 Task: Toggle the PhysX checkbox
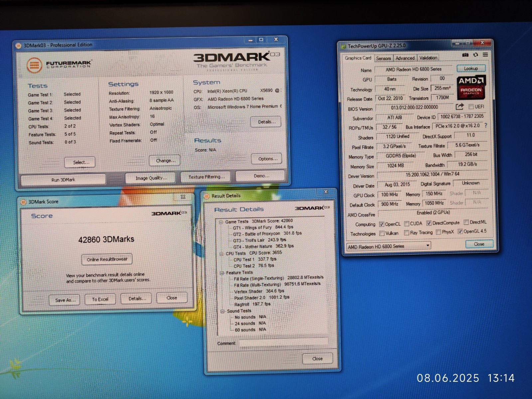pyautogui.click(x=438, y=232)
